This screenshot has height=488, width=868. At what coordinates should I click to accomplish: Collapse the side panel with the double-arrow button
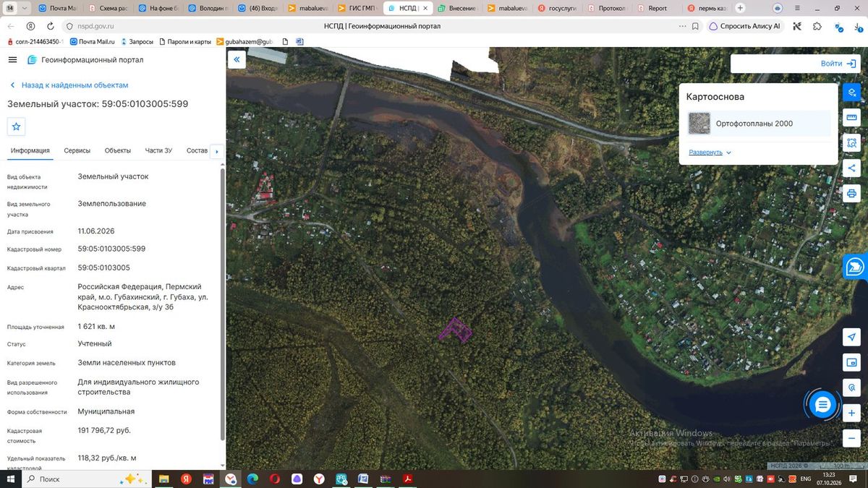point(237,60)
